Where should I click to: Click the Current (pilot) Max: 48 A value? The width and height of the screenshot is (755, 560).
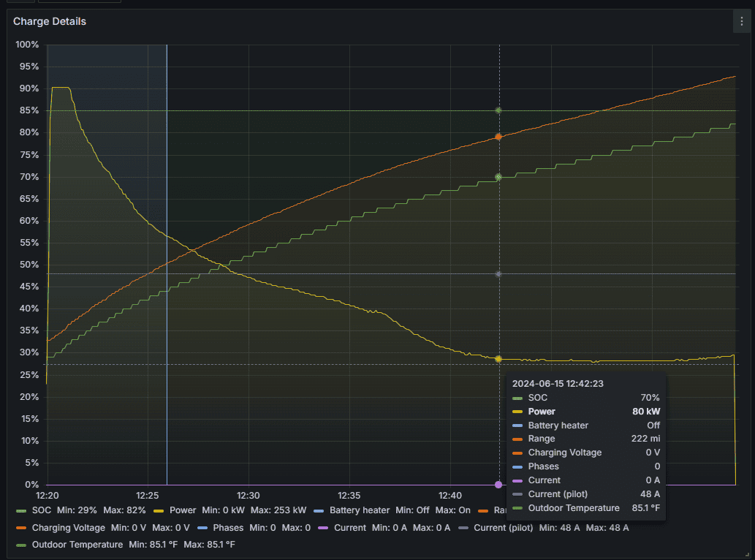coord(607,528)
